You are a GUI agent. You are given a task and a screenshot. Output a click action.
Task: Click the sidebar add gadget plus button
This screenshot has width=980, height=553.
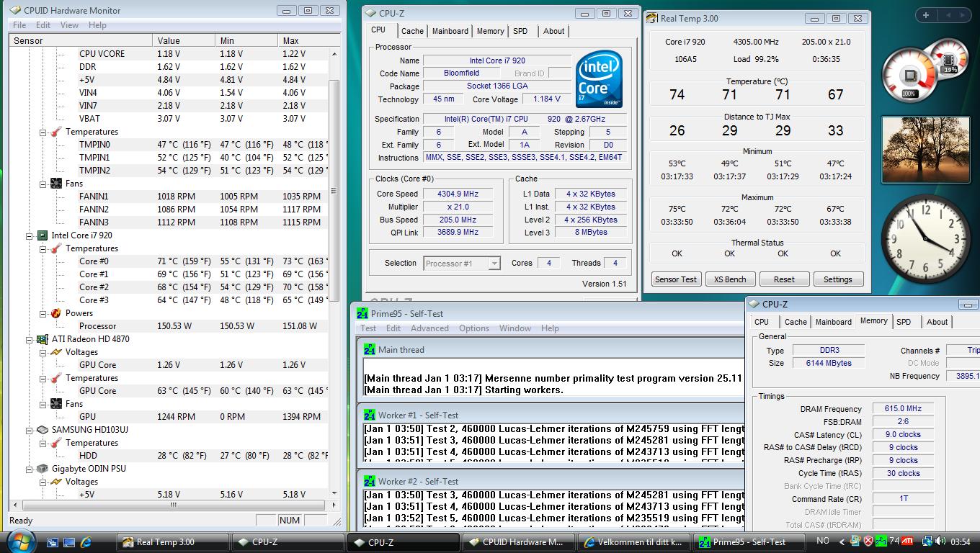point(925,15)
